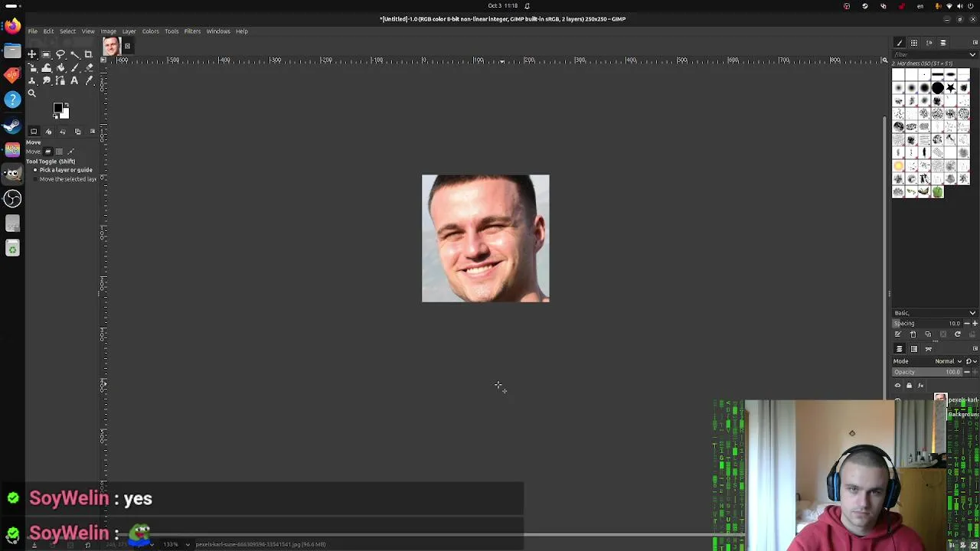Select the Free Select lasso tool
Image resolution: width=980 pixels, height=551 pixels.
click(60, 54)
